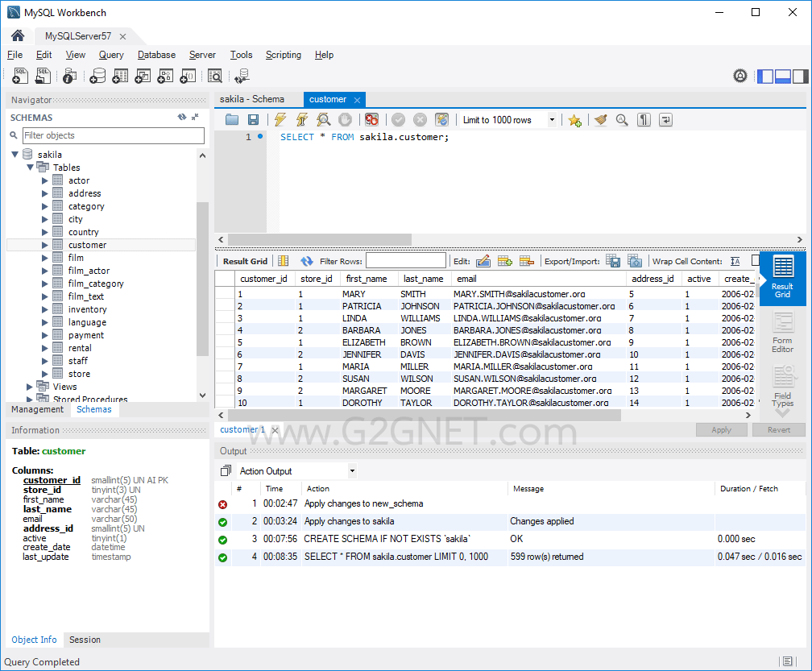Expand the payment table node
The image size is (812, 671).
[45, 335]
